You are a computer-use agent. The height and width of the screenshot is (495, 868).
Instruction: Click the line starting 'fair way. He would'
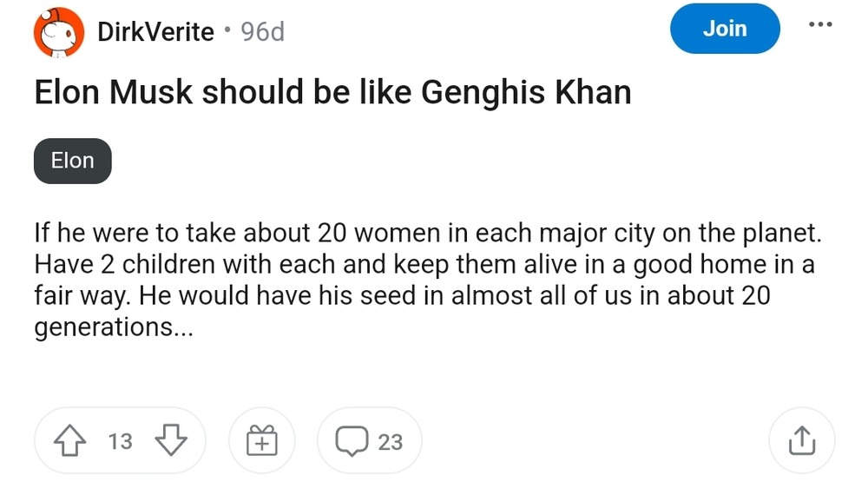coord(402,297)
